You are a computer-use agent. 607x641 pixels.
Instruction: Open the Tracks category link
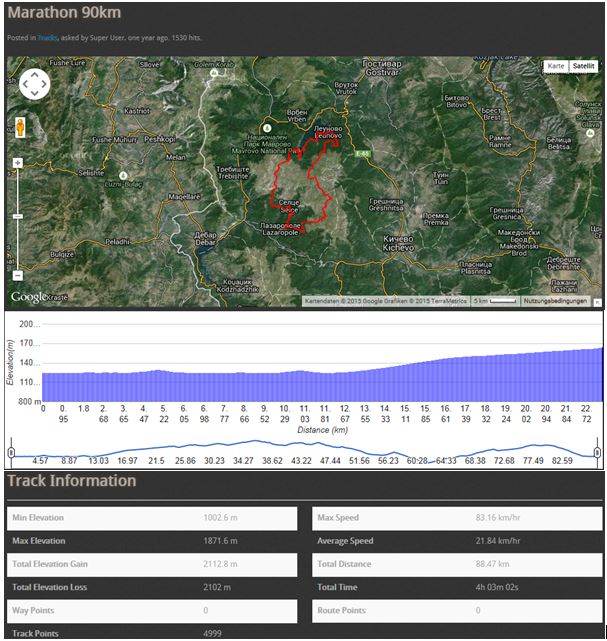pos(48,38)
